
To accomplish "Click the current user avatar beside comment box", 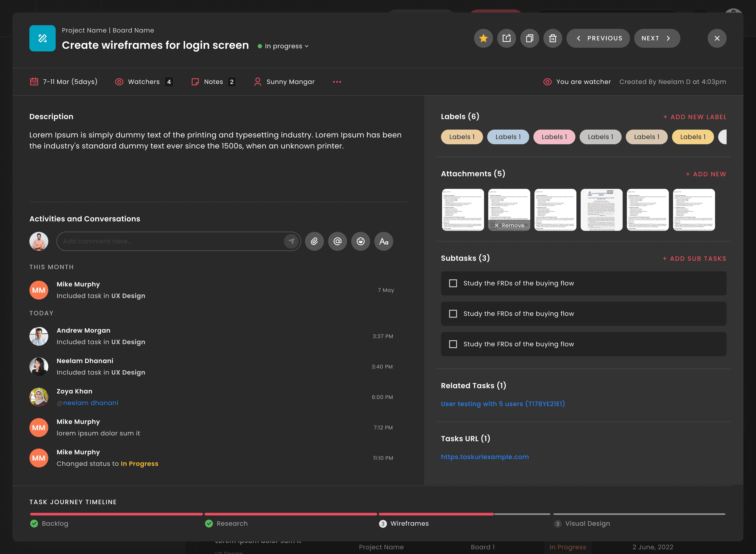I will 39,241.
